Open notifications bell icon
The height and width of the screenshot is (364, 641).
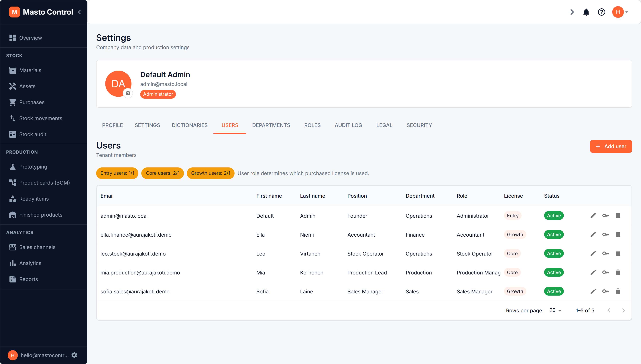[x=586, y=12]
